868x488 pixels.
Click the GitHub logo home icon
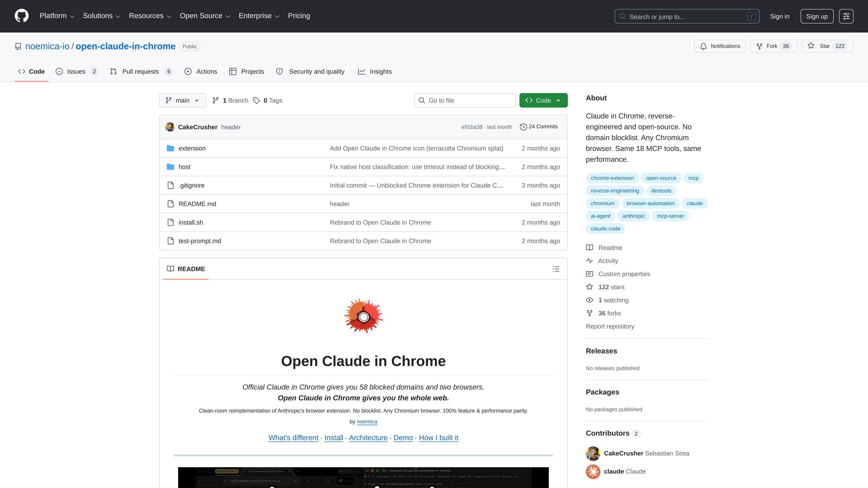coord(21,16)
